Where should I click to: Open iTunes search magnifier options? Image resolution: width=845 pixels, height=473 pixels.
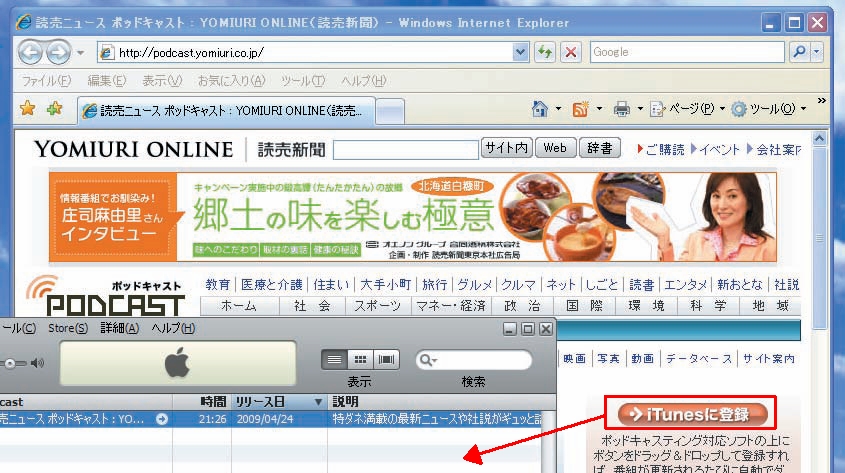[427, 360]
